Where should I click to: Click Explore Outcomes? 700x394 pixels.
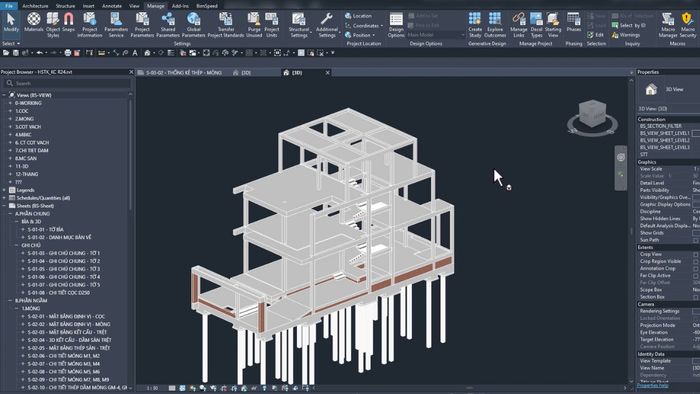(x=495, y=25)
